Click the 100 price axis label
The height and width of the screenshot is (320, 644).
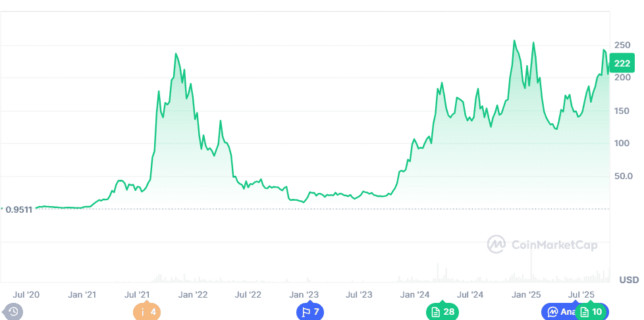coord(622,144)
